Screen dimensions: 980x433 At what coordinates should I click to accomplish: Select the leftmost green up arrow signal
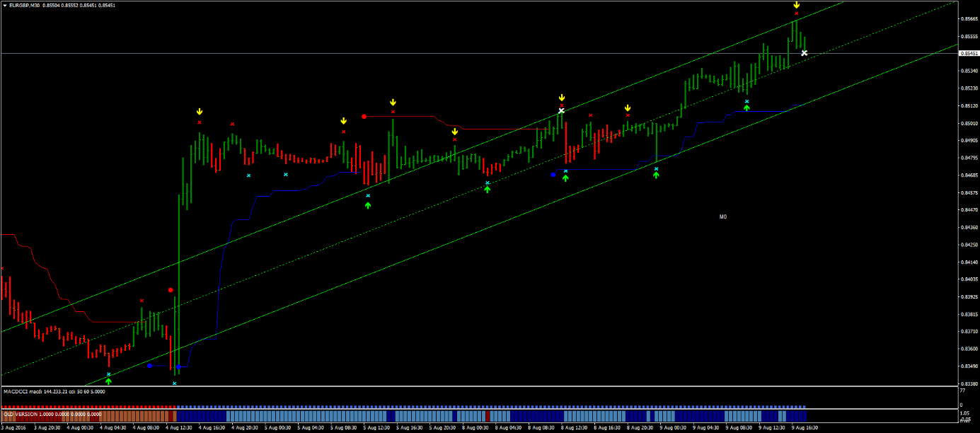coord(108,381)
